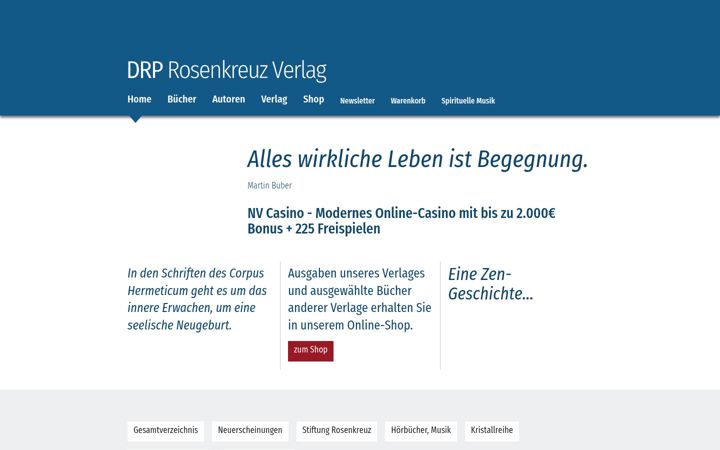Open the Spirituelle Musik link
The width and height of the screenshot is (720, 450).
468,101
